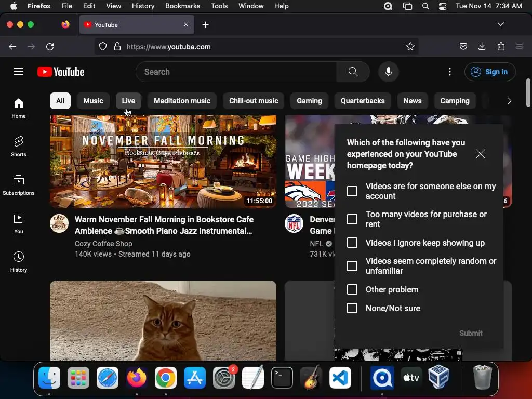
Task: Open the orange cat video thumbnail
Action: pyautogui.click(x=163, y=321)
